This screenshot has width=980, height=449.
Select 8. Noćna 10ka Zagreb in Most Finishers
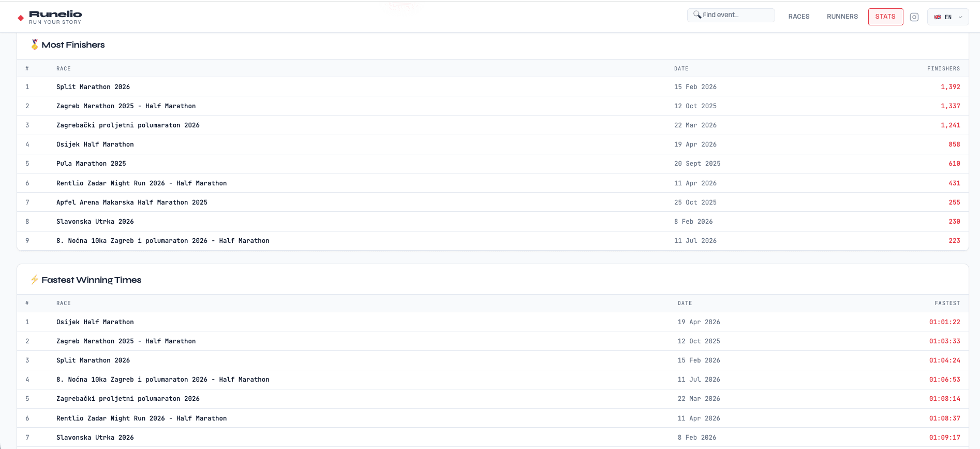point(163,241)
